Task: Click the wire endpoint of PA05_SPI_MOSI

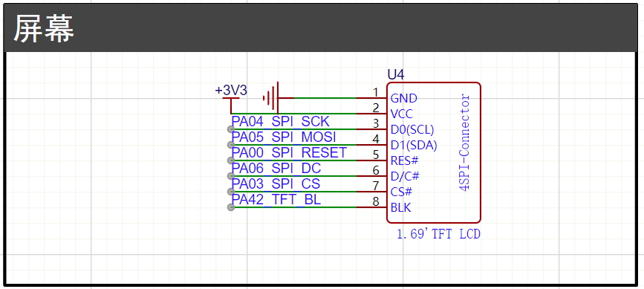Action: [231, 146]
